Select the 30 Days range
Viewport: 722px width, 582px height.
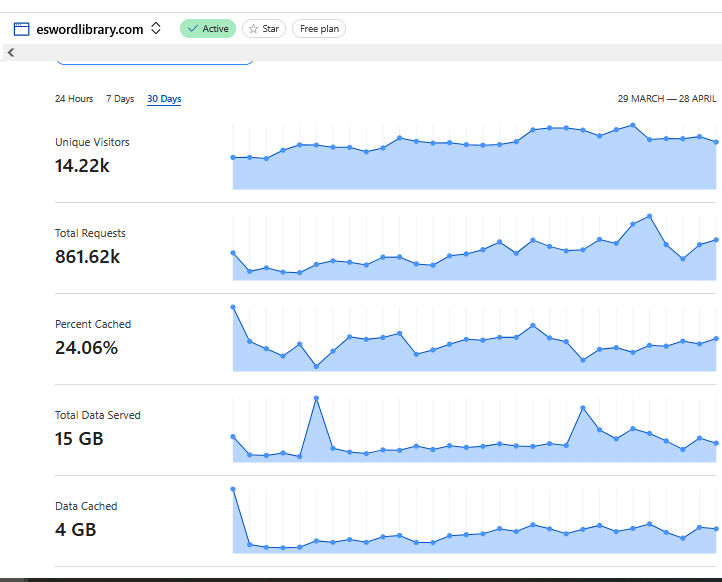[164, 99]
